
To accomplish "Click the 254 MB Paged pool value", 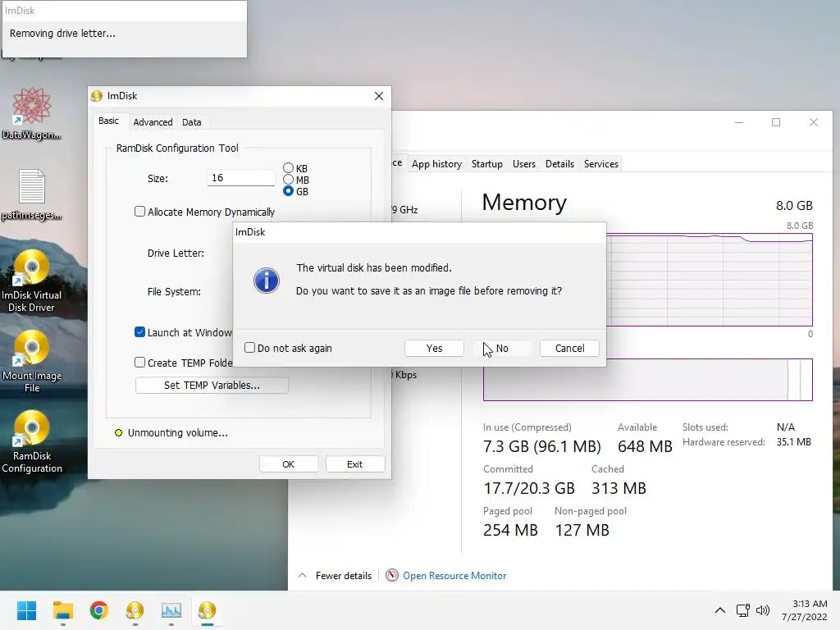I will [510, 531].
